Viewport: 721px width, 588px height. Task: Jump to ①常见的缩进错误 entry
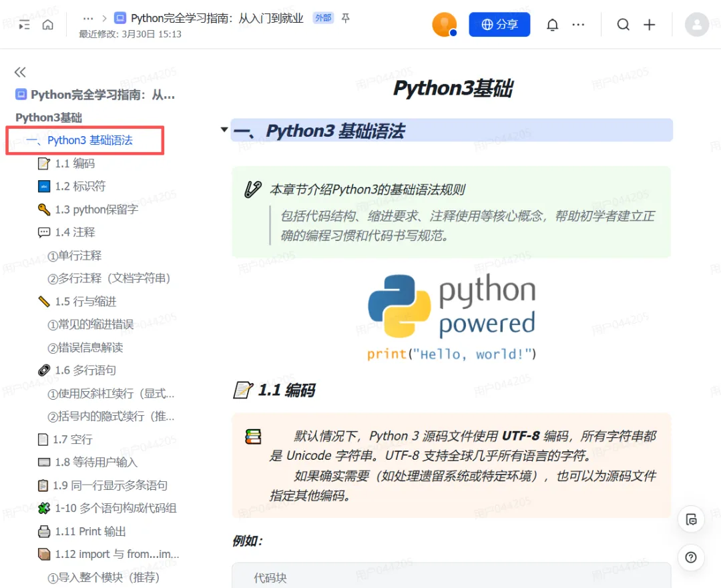click(91, 324)
